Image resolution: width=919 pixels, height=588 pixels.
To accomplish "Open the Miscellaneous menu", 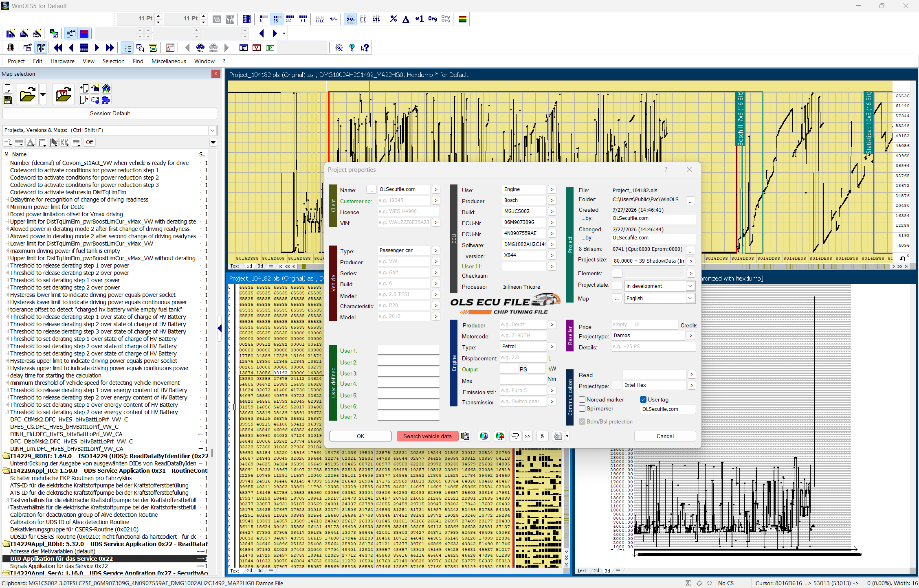I will (169, 61).
